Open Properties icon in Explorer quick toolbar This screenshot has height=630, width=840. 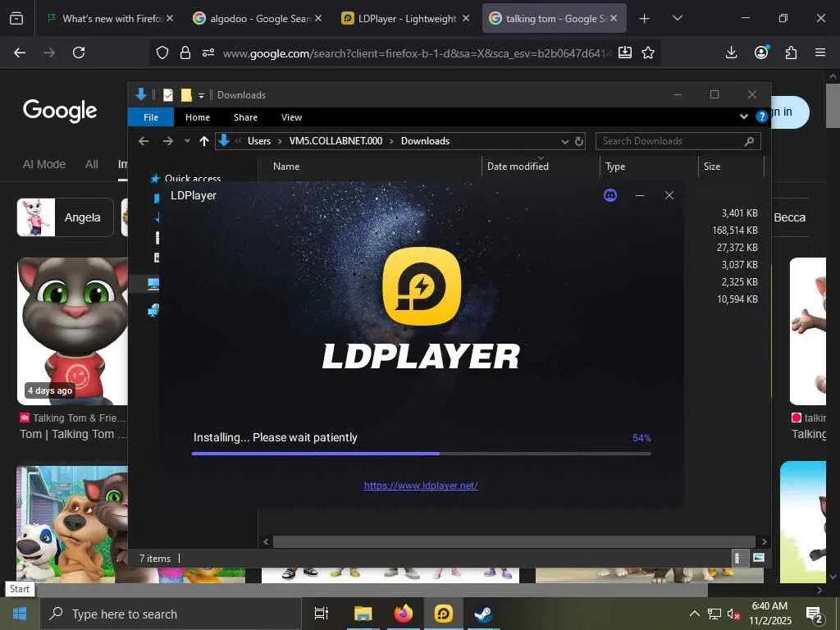click(167, 95)
